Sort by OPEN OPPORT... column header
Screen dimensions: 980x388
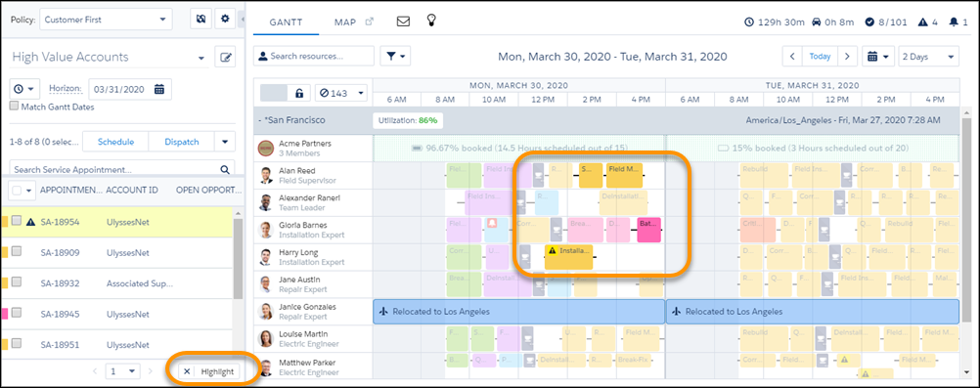tap(208, 190)
